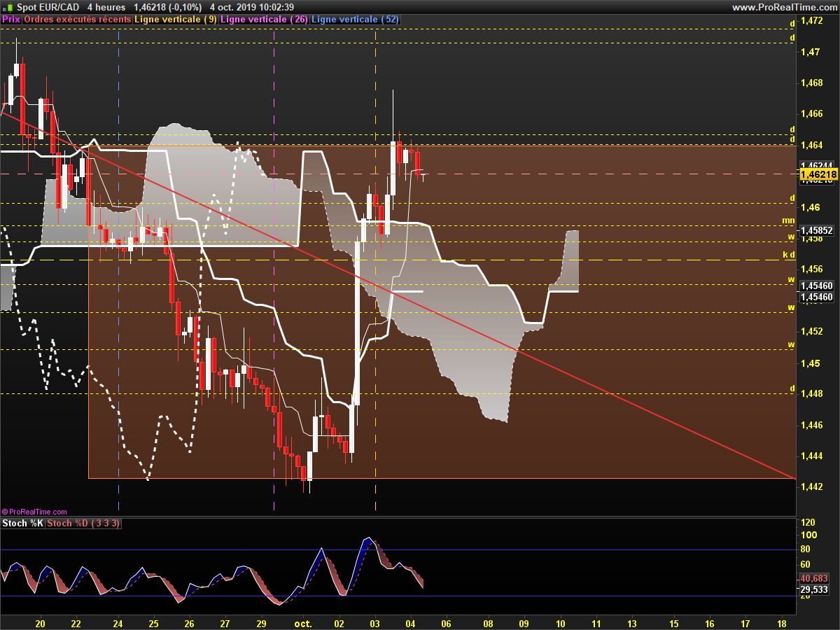Click the 4 oct. 2019 10:02:39 timestamp
The width and height of the screenshot is (840, 630).
point(253,7)
